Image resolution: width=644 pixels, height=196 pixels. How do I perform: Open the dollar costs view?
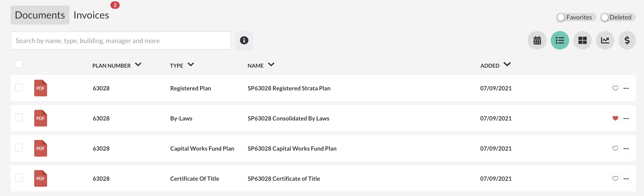click(627, 40)
